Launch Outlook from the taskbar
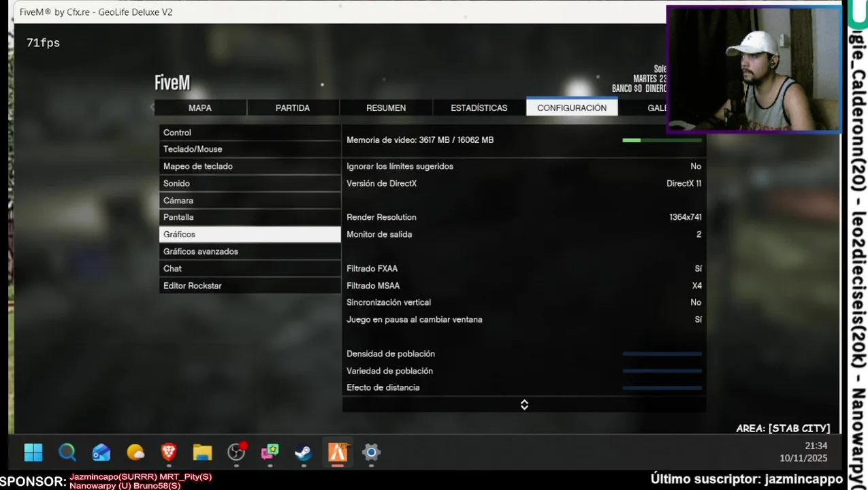868x490 pixels. pyautogui.click(x=101, y=452)
